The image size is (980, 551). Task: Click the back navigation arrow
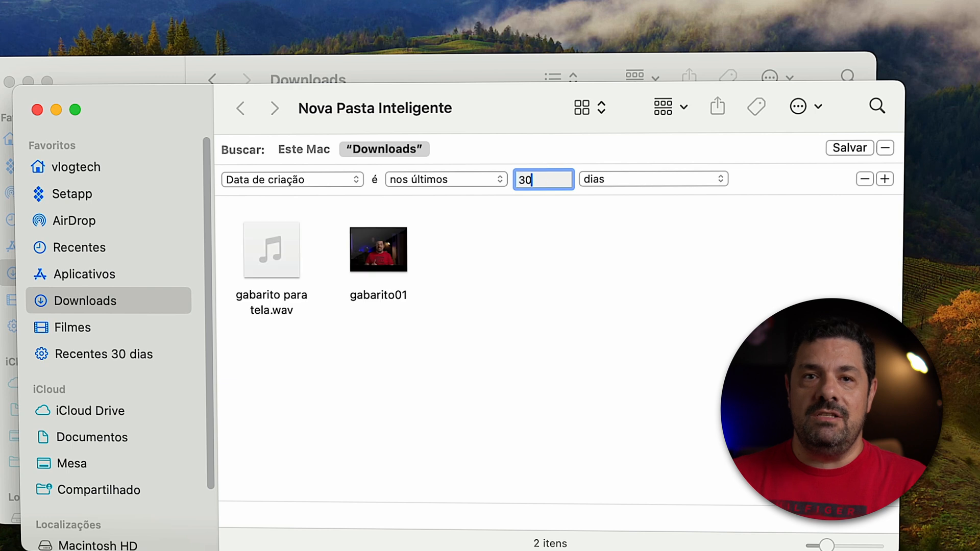(241, 107)
